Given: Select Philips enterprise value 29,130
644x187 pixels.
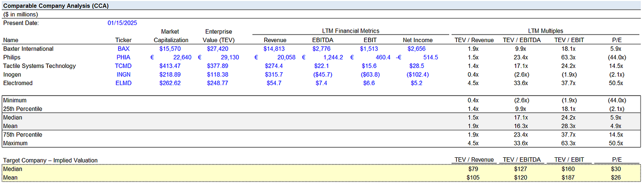Looking at the screenshot, I should tap(229, 57).
